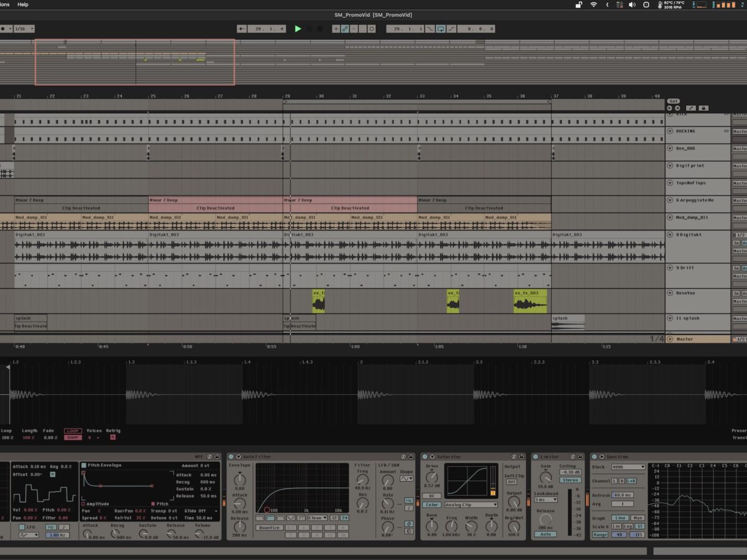The width and height of the screenshot is (747, 560).
Task: Open the Analog Clip waveshaper dropdown
Action: tap(471, 505)
